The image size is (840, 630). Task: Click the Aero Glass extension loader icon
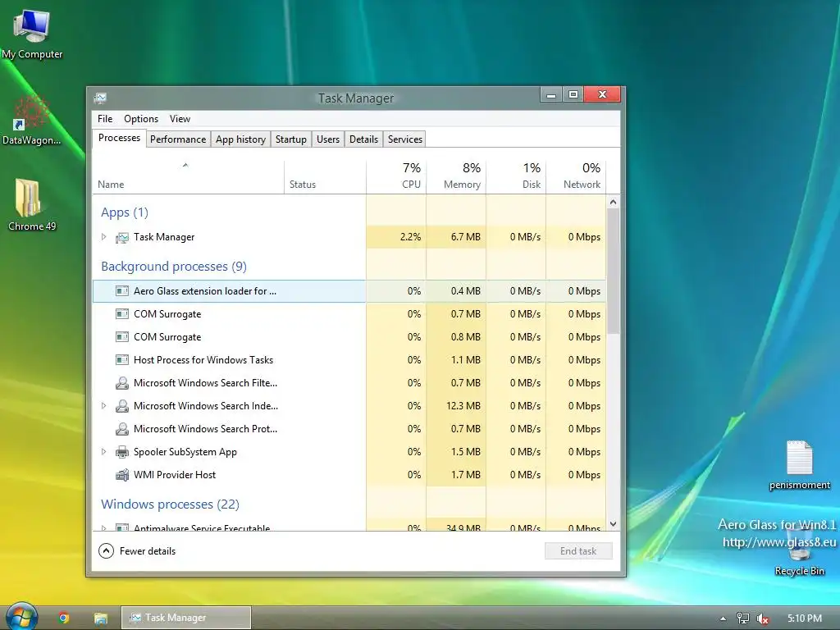122,291
